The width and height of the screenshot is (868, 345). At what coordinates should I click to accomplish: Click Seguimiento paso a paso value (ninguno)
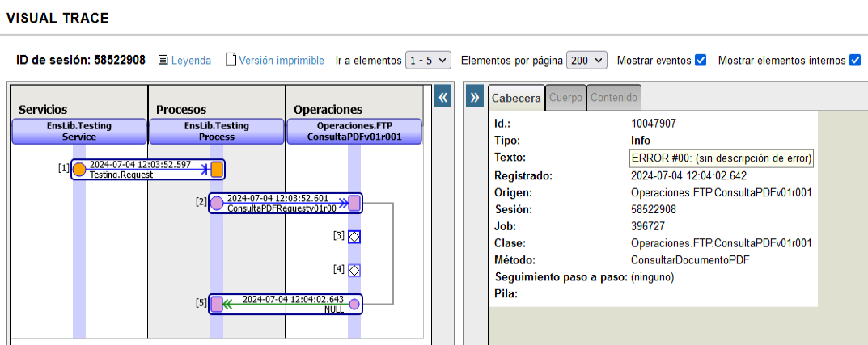pyautogui.click(x=652, y=277)
